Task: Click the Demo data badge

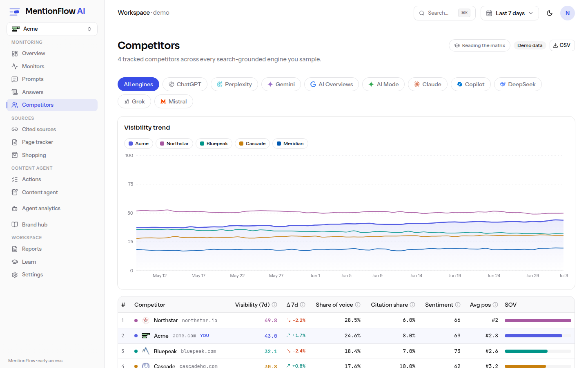Action: tap(530, 45)
